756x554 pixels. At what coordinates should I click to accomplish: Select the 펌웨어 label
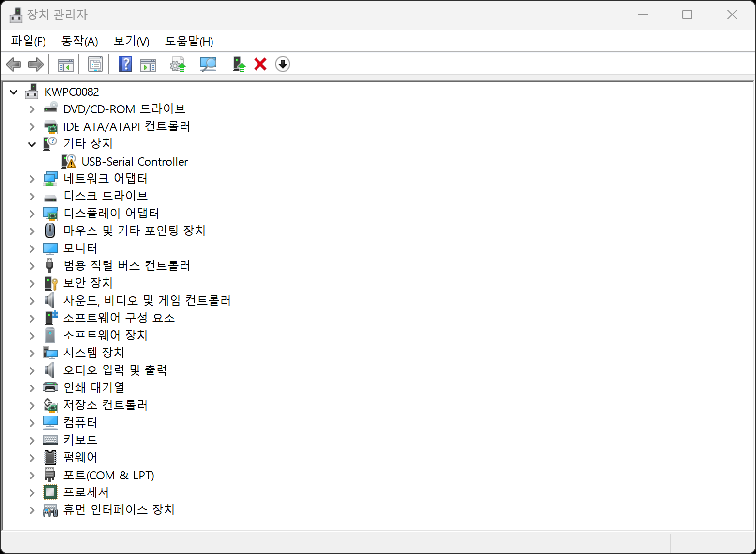(x=80, y=457)
